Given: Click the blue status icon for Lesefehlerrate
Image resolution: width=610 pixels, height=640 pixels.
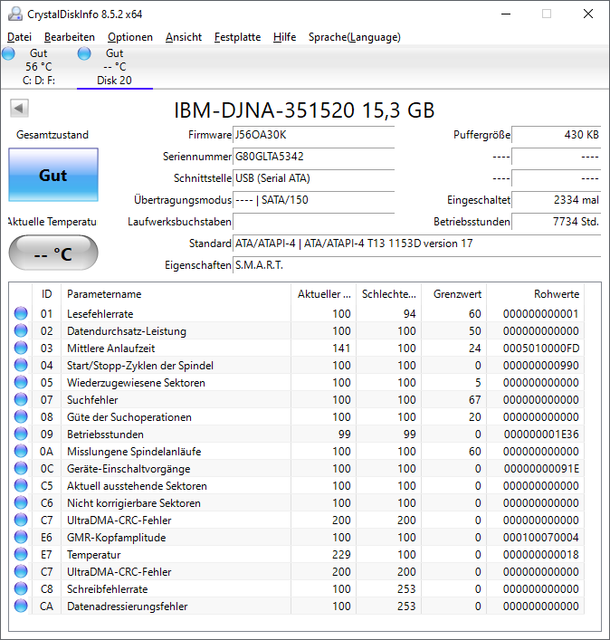Looking at the screenshot, I should [x=20, y=314].
